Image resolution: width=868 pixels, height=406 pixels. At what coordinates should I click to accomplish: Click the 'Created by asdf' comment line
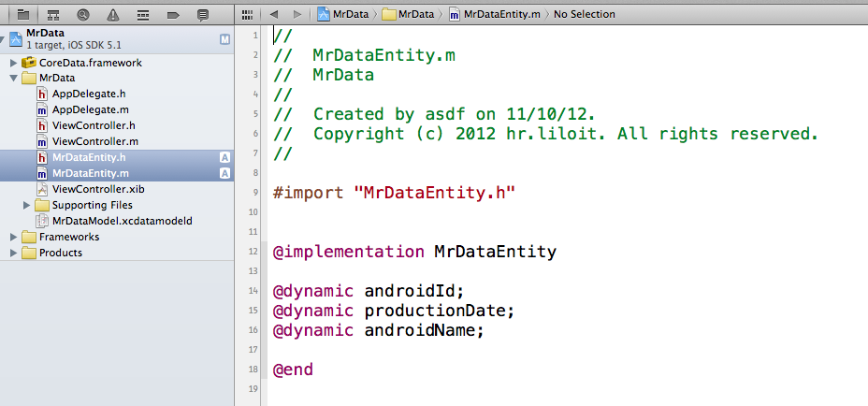(435, 113)
